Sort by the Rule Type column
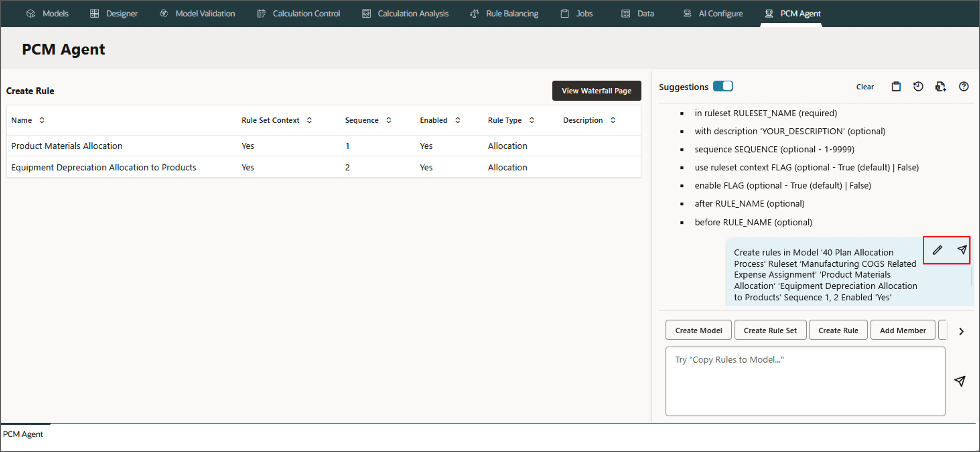 point(532,120)
